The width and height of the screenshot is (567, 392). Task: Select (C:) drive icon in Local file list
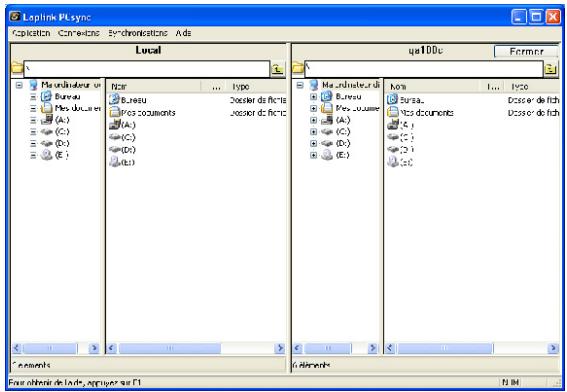(114, 137)
